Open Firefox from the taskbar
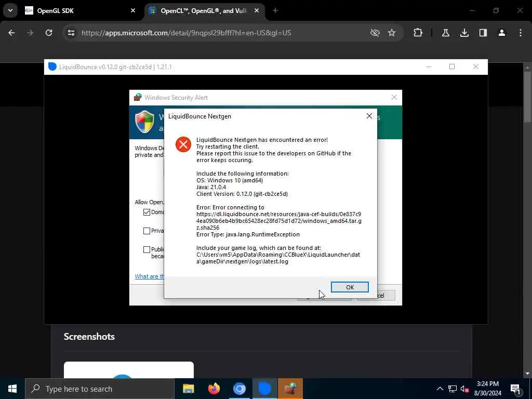The image size is (532, 399). (214, 389)
